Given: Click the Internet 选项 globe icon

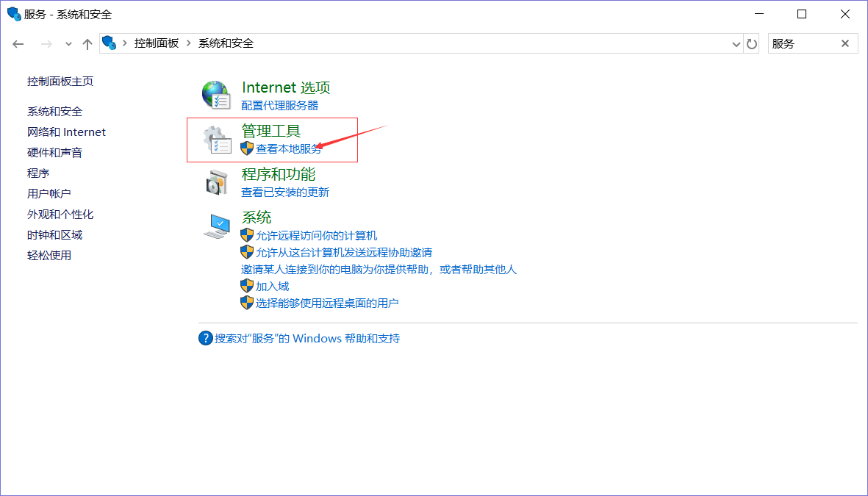Looking at the screenshot, I should pos(216,96).
